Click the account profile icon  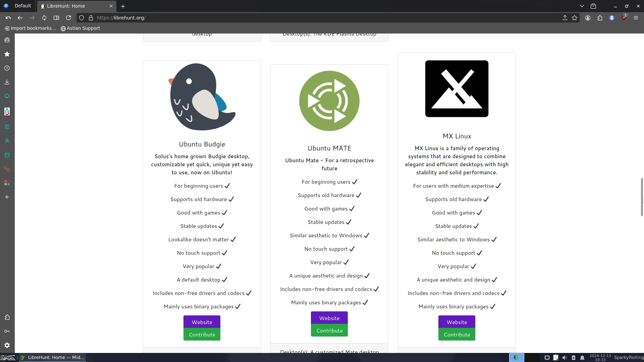(588, 18)
